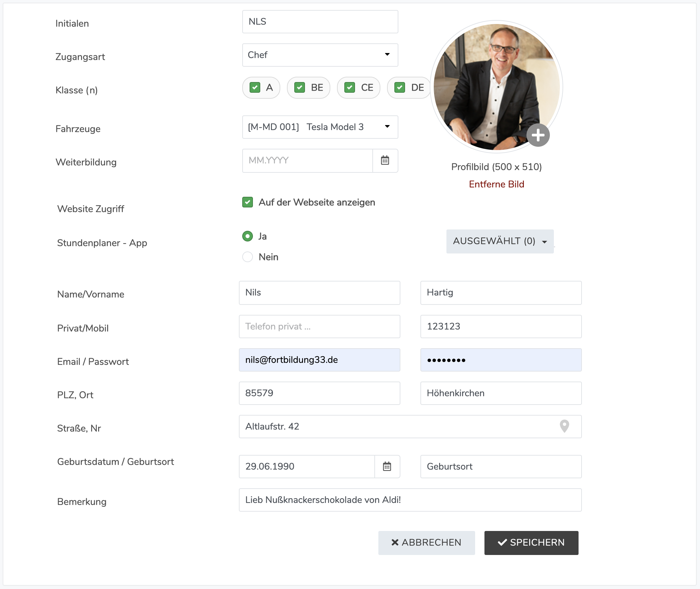Image resolution: width=700 pixels, height=589 pixels.
Task: Disable 'Auf der Webseite anzeigen' checkbox
Action: tap(248, 202)
